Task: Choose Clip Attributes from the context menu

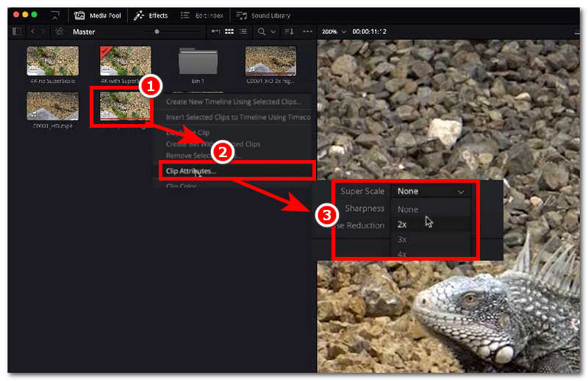Action: tap(191, 171)
